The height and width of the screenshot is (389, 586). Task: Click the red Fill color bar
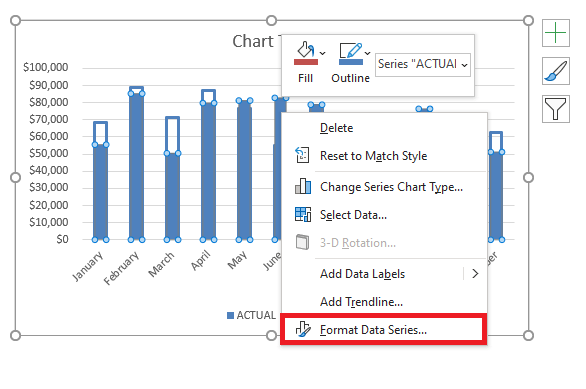tap(306, 62)
